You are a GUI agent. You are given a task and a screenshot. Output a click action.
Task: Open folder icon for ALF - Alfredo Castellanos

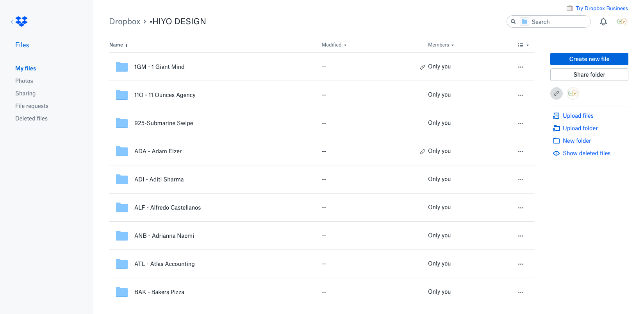tap(122, 208)
